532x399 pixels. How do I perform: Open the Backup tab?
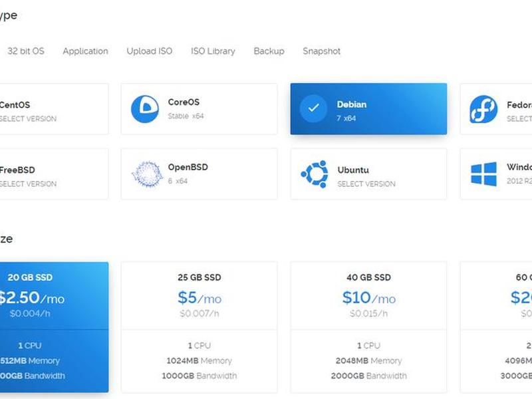click(x=269, y=51)
